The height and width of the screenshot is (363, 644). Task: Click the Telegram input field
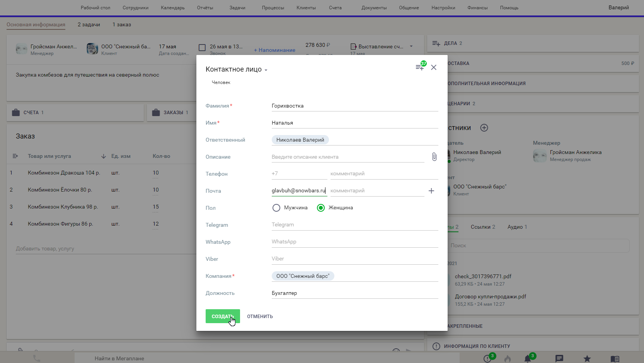click(x=355, y=225)
